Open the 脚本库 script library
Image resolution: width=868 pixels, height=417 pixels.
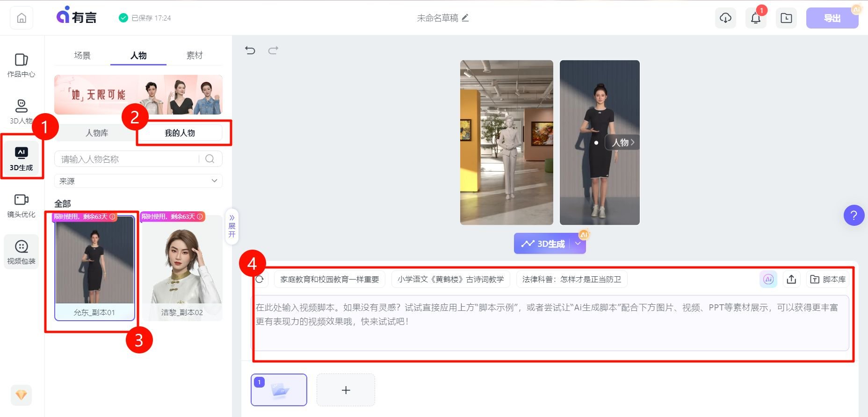pos(828,279)
